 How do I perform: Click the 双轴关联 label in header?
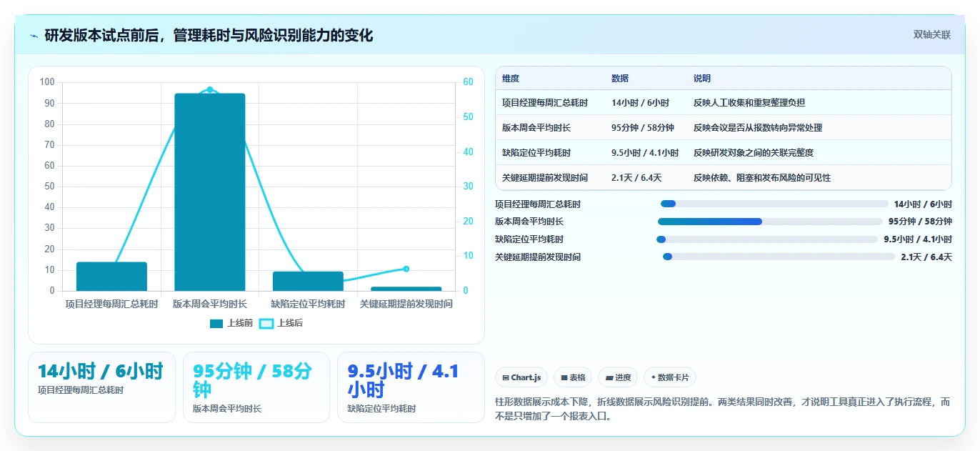[931, 35]
